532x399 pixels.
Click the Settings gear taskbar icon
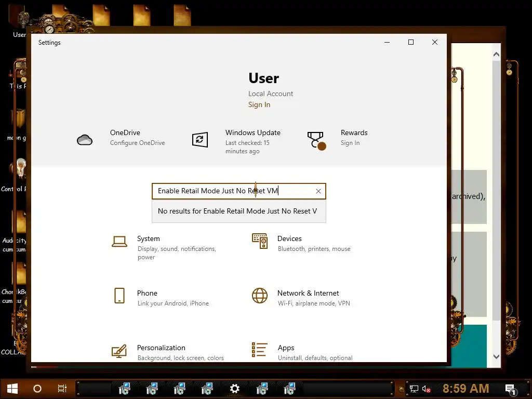tap(234, 389)
